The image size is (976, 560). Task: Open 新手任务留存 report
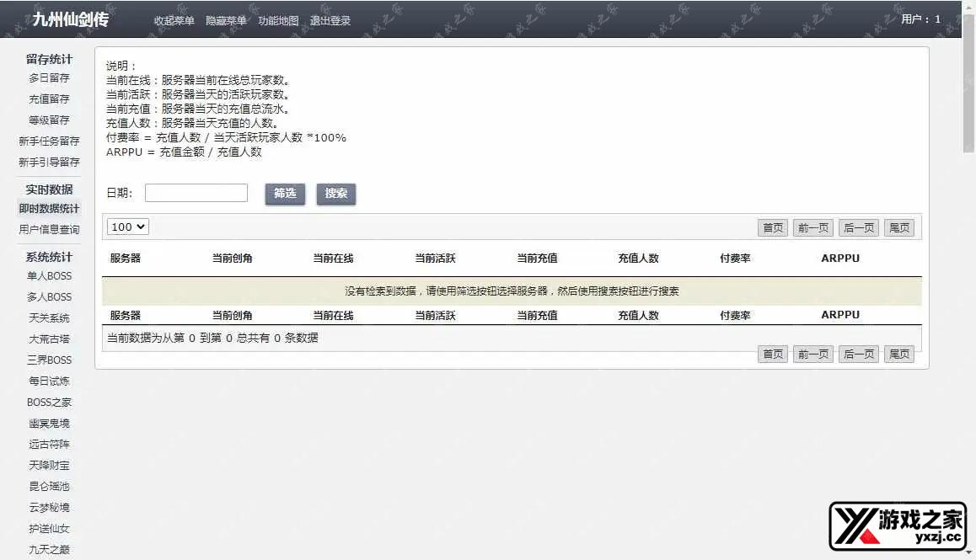49,141
